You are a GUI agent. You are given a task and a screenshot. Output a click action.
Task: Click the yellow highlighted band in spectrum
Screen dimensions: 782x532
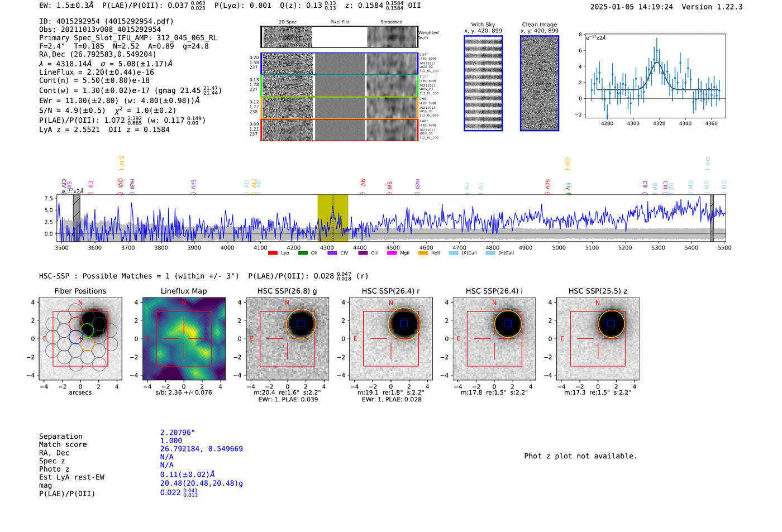coord(333,218)
